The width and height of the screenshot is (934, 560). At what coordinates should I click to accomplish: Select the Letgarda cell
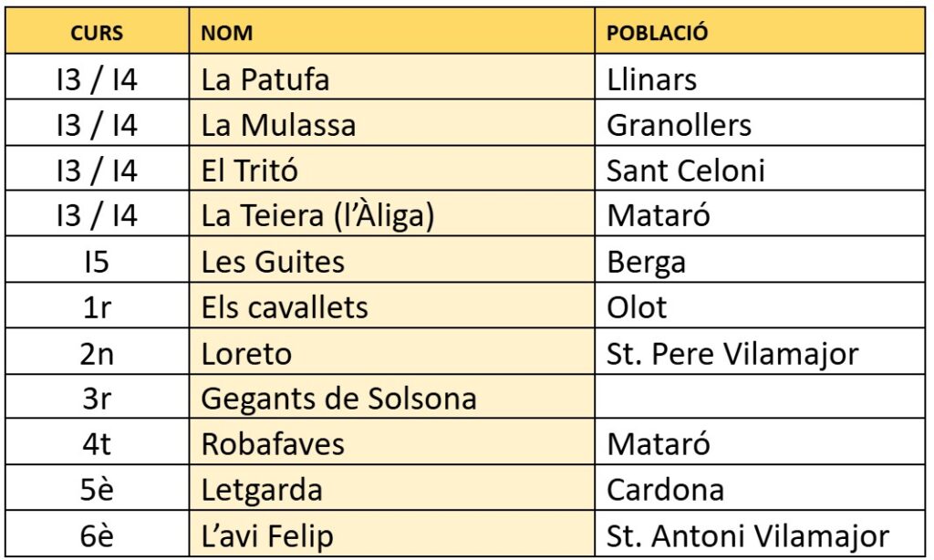click(x=262, y=490)
